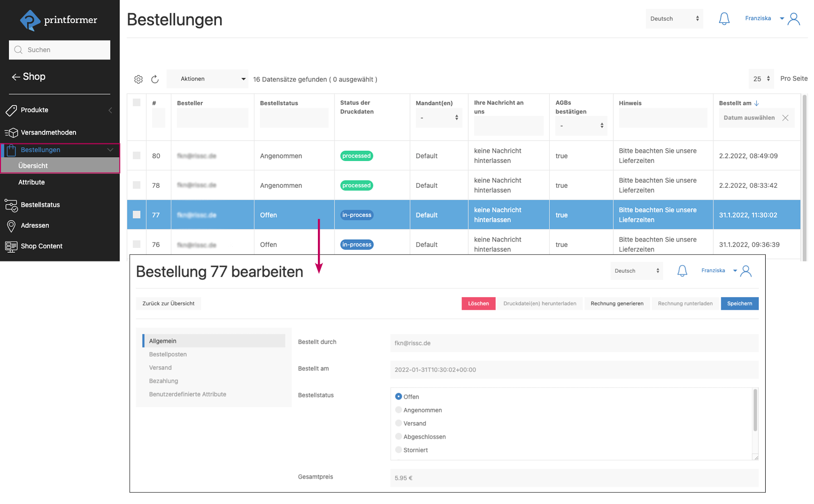Open the Shop Content sidebar icon
The image size is (814, 504).
click(11, 246)
